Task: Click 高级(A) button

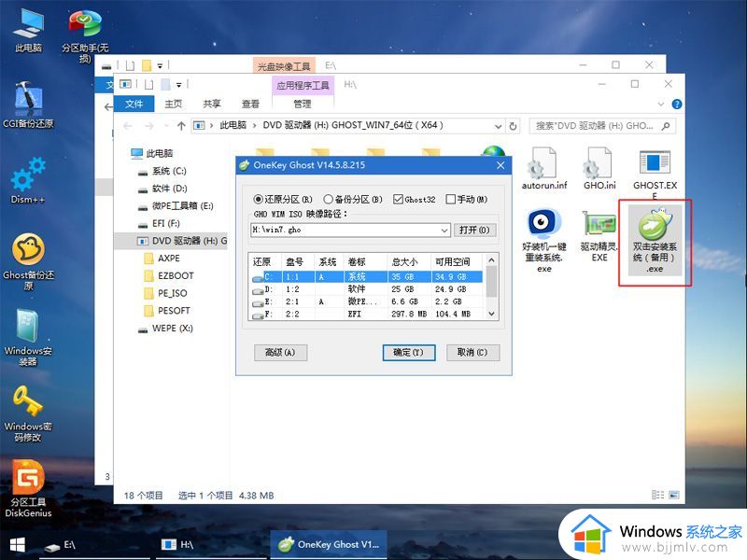Action: [x=280, y=353]
